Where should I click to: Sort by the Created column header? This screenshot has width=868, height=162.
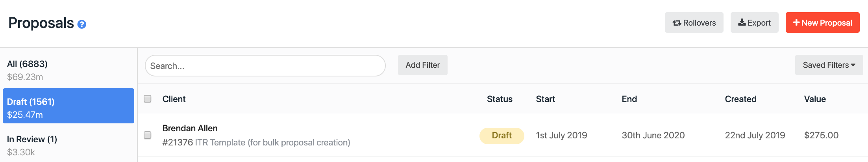(740, 99)
